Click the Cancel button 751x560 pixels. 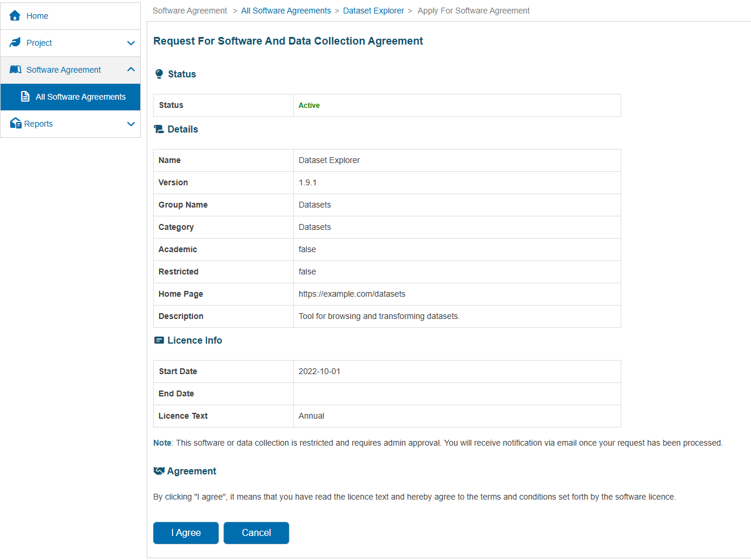(x=256, y=532)
